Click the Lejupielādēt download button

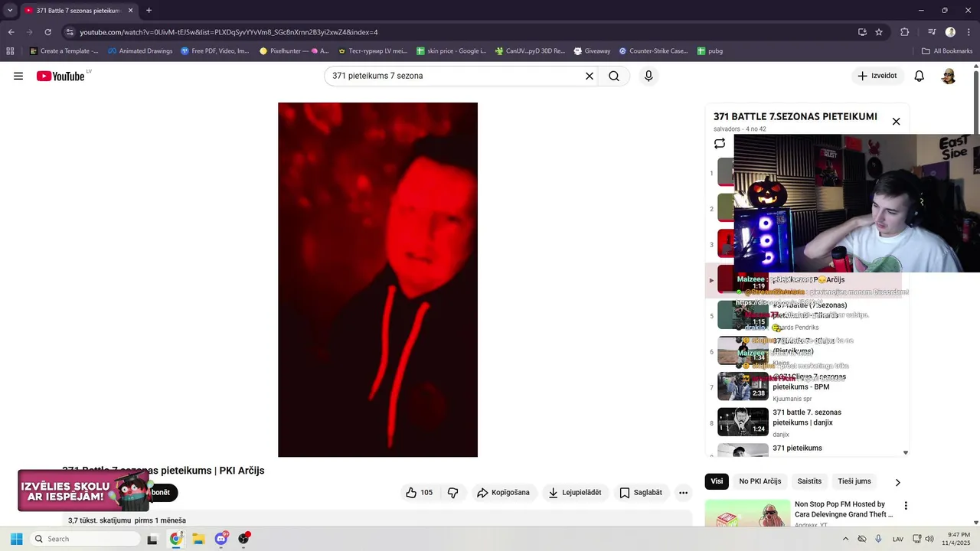coord(576,492)
